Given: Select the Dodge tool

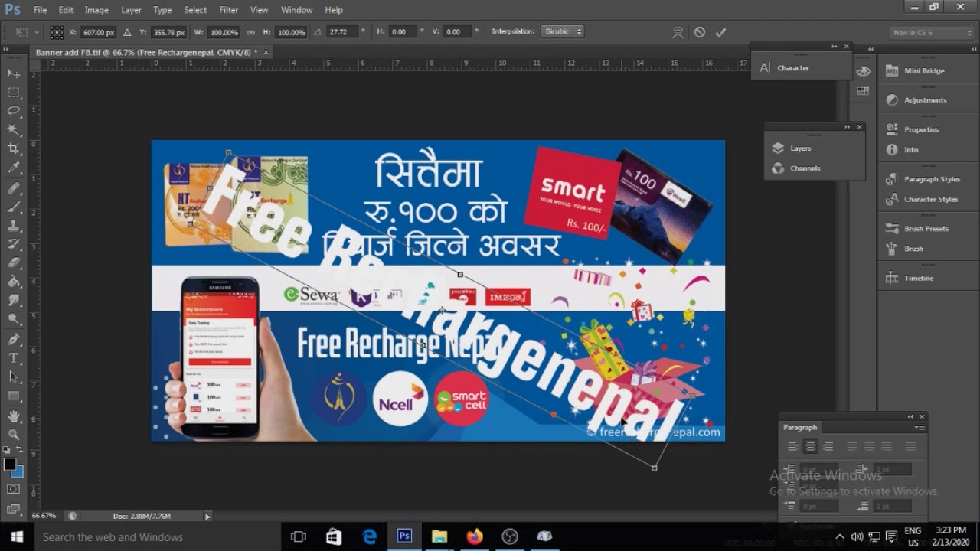Looking at the screenshot, I should pyautogui.click(x=14, y=320).
